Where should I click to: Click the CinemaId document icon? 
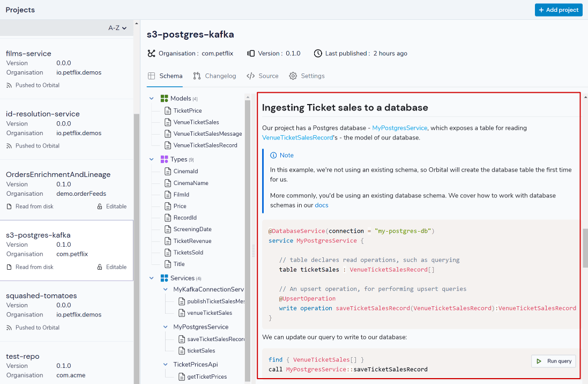[x=168, y=171]
